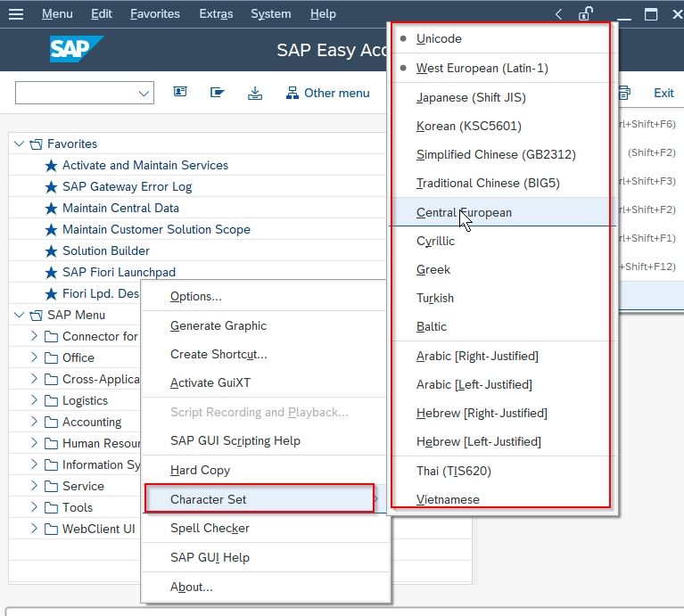Choose Korean (KSC5601) character set
The height and width of the screenshot is (616, 684).
(x=501, y=126)
